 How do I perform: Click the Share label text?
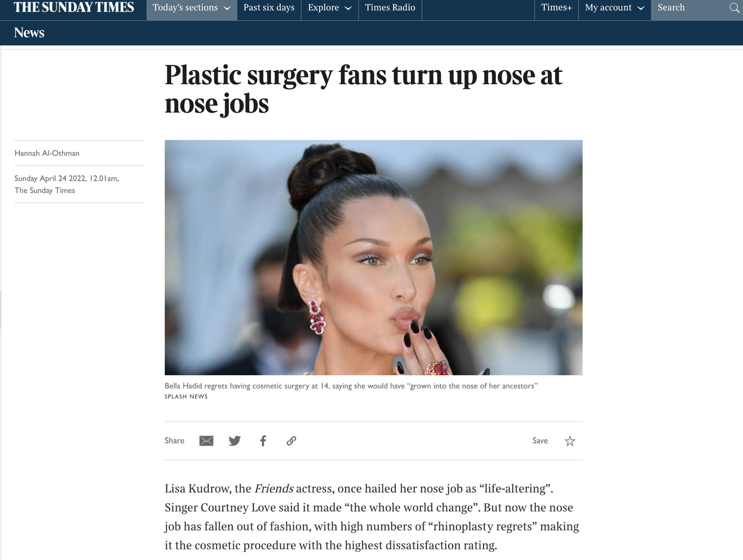tap(174, 441)
